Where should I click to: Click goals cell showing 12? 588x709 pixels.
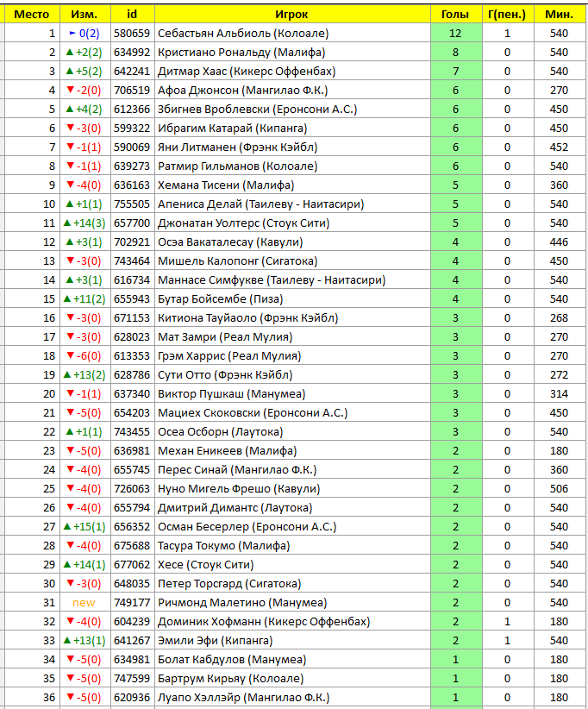[455, 34]
